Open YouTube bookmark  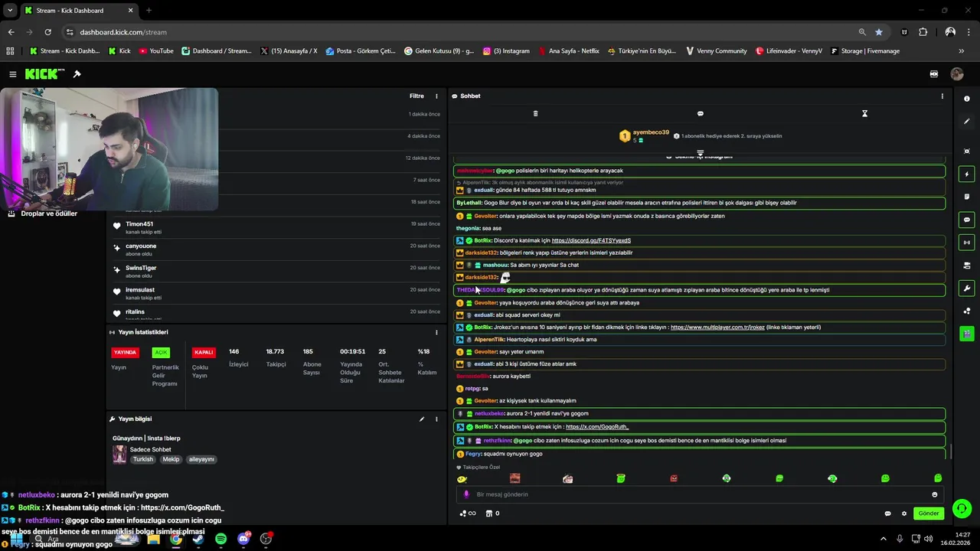(x=156, y=51)
